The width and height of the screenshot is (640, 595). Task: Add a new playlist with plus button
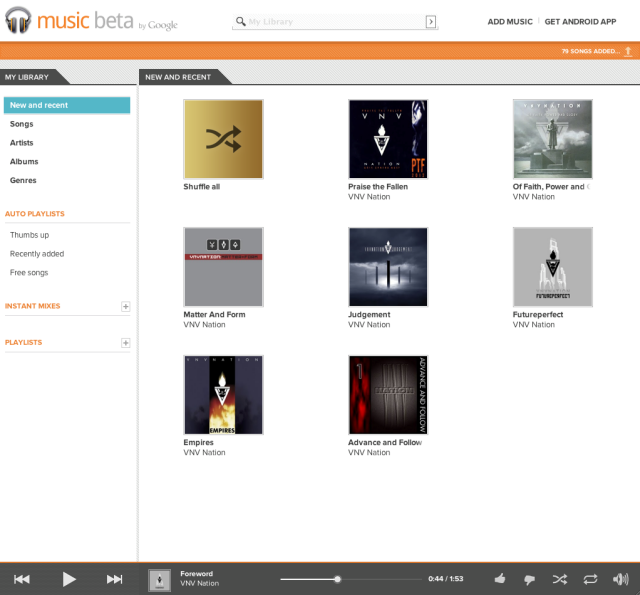point(126,343)
